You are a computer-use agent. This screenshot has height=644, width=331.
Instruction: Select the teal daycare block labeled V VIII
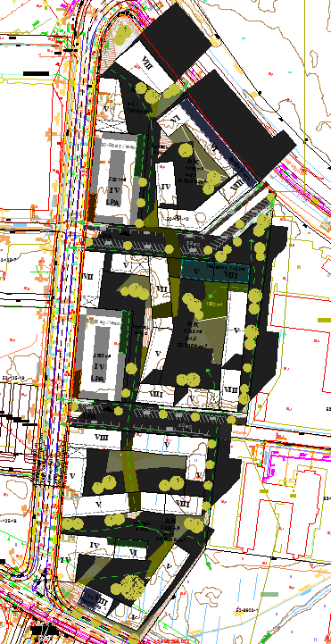[x=215, y=272]
